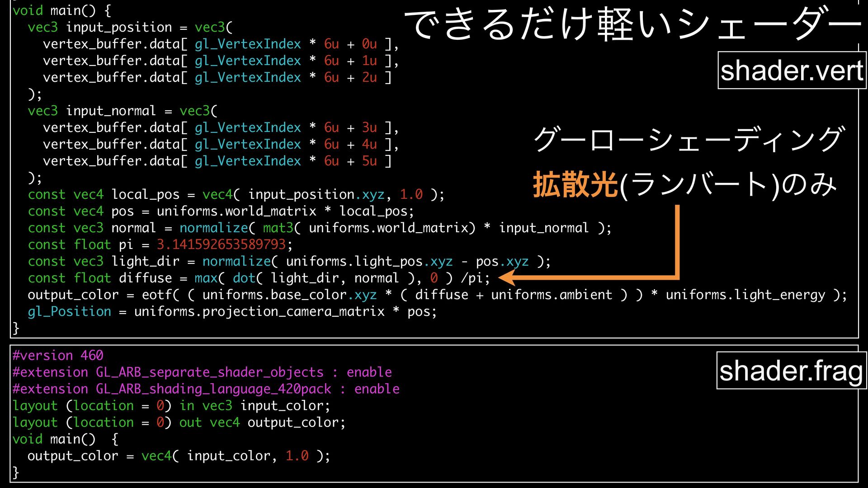Click gl_Position at start of assignment
This screenshot has height=488, width=868.
click(69, 311)
